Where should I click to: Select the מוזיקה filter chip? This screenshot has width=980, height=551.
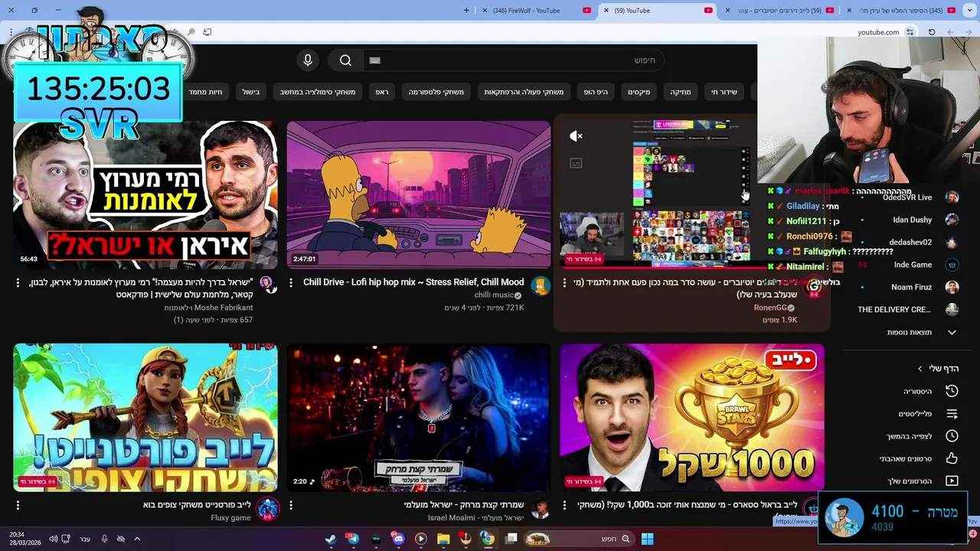680,92
